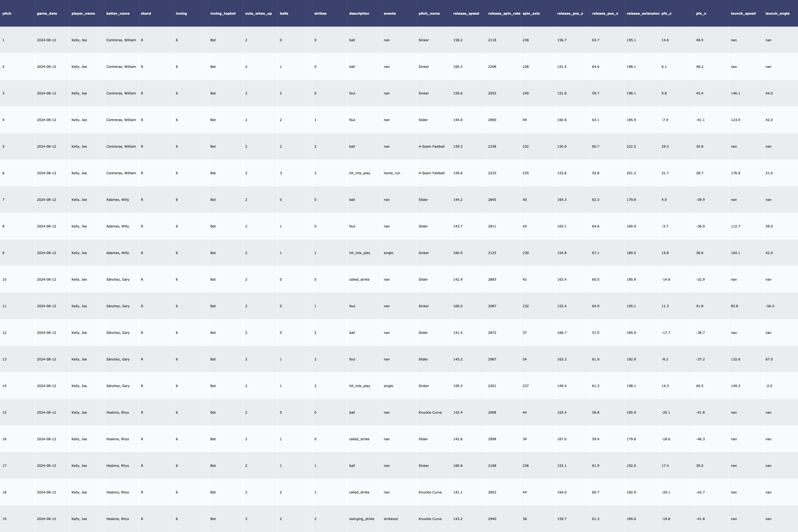Select launch angle value -56.0
The image size is (798, 532).
coord(770,306)
